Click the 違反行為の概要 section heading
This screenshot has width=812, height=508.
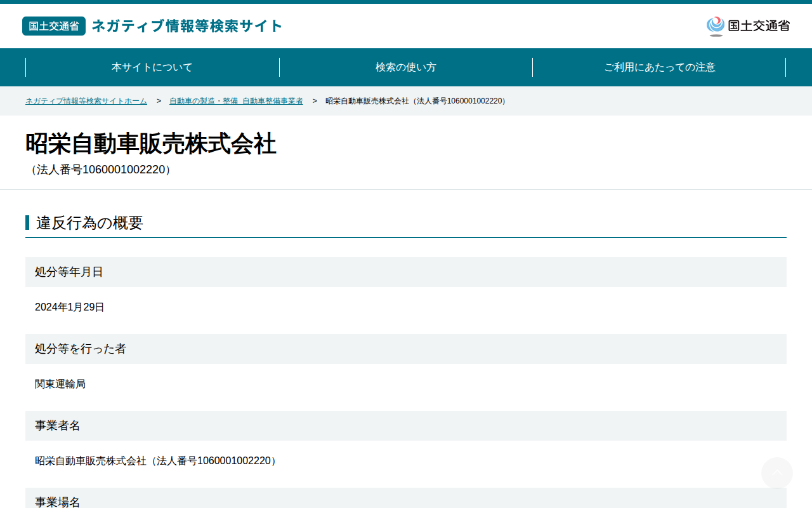pyautogui.click(x=89, y=223)
